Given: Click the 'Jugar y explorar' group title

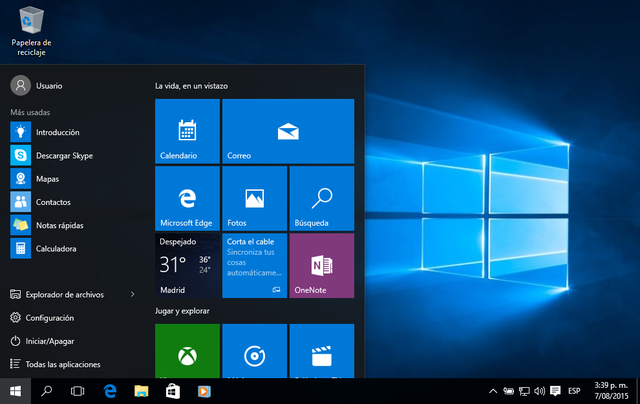Looking at the screenshot, I should pos(182,311).
